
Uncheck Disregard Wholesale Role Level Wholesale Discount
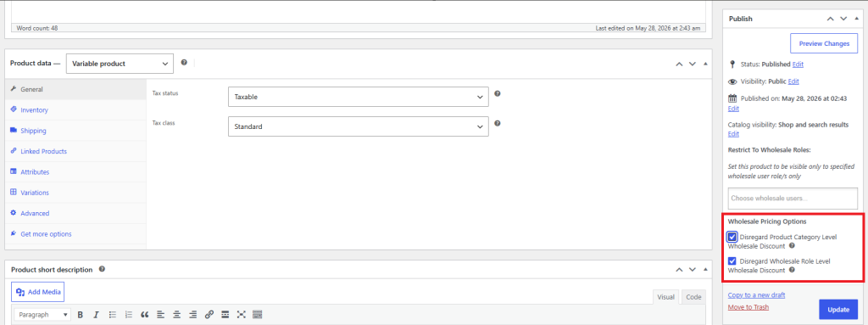(x=732, y=261)
